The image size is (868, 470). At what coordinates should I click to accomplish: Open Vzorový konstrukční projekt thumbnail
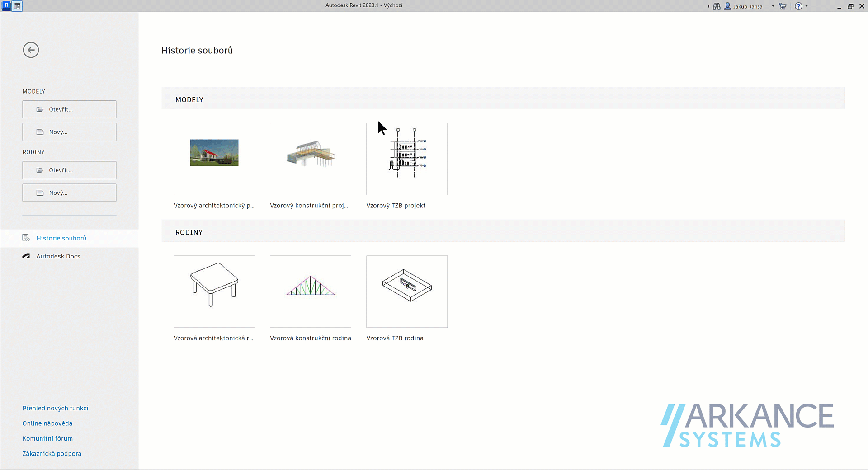(x=311, y=159)
